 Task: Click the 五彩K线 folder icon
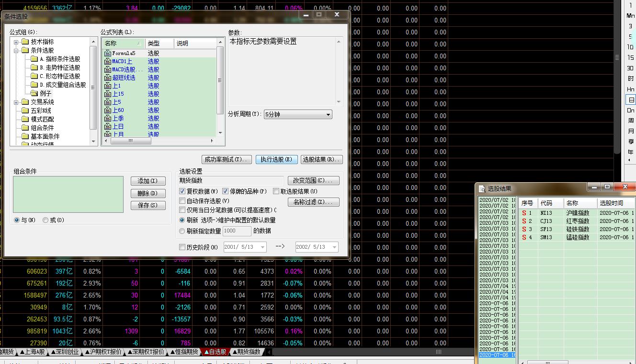click(25, 110)
